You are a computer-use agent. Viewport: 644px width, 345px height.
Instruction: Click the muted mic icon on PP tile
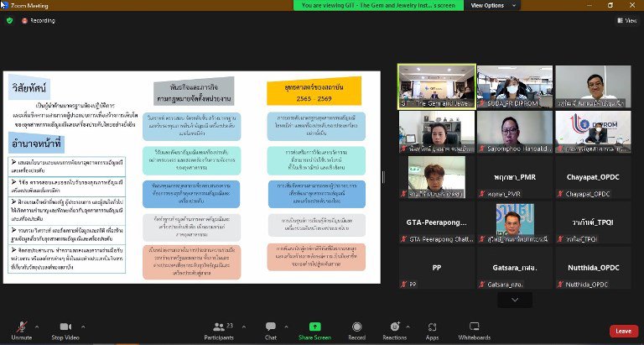[403, 284]
